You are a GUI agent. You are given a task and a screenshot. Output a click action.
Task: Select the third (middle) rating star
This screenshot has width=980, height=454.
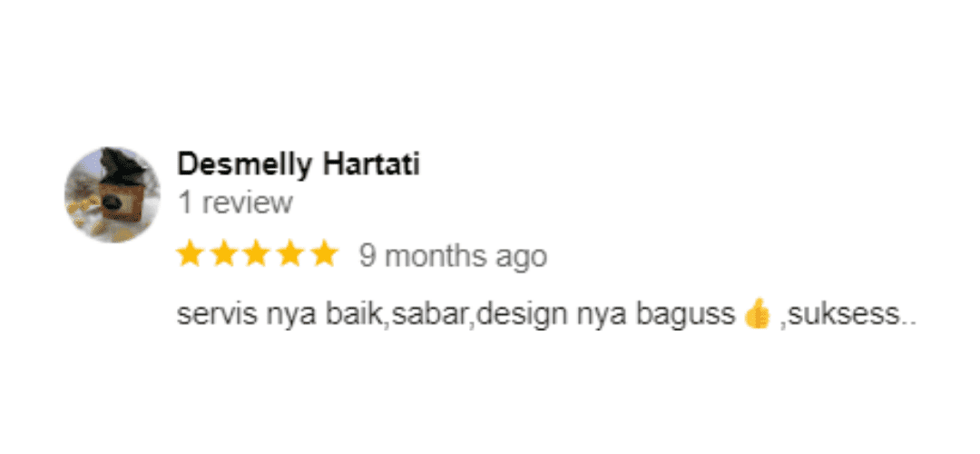click(x=257, y=255)
